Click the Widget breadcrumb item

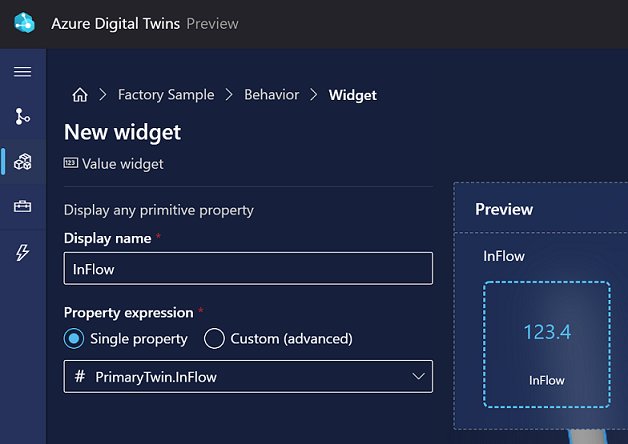tap(352, 95)
